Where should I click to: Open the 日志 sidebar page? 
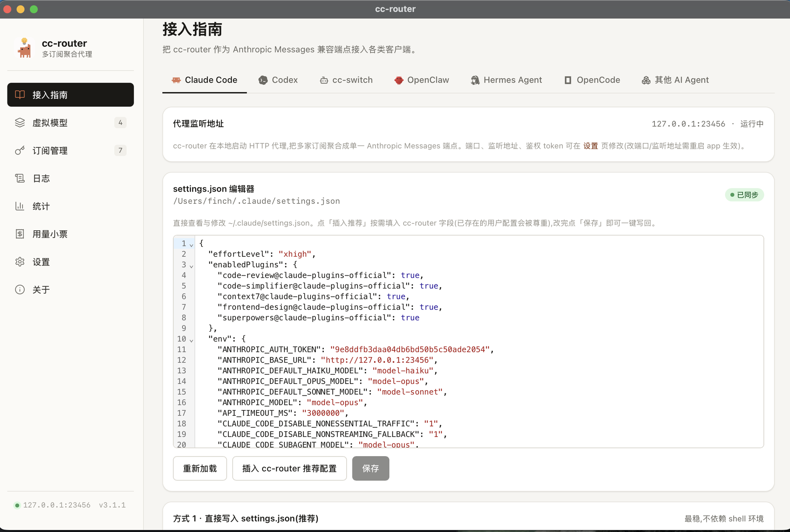(70, 179)
